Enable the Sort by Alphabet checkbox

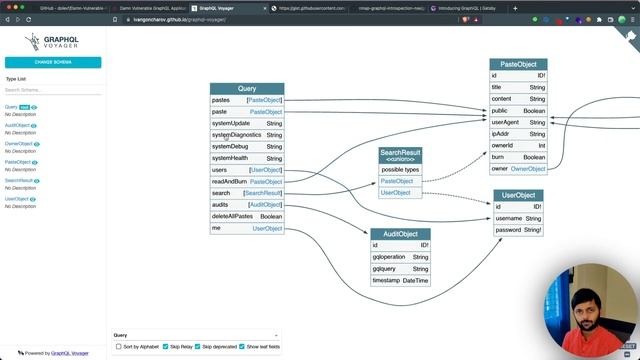point(118,347)
